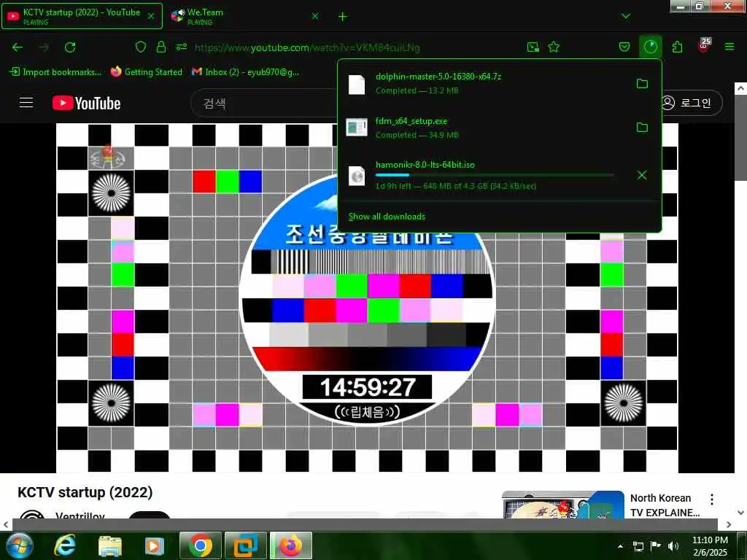Open the network tray icon
Viewport: 747px width, 560px height.
(x=638, y=546)
